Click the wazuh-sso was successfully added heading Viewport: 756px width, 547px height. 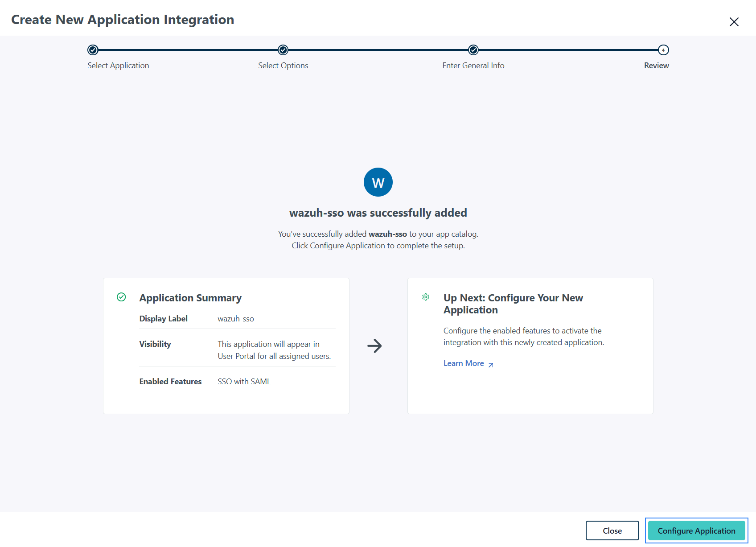[378, 213]
